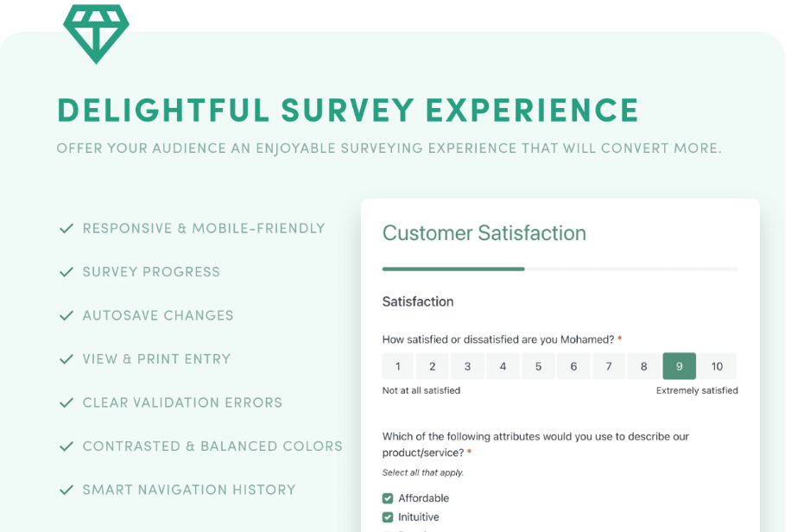Click checkmark icon next to Contrasted & Balanced Colors
This screenshot has width=791, height=532.
tap(66, 446)
